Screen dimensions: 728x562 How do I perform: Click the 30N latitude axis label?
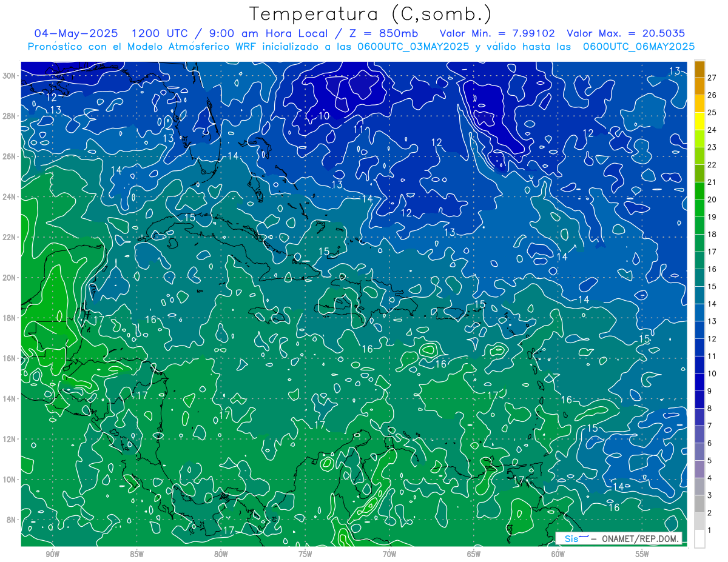point(9,76)
